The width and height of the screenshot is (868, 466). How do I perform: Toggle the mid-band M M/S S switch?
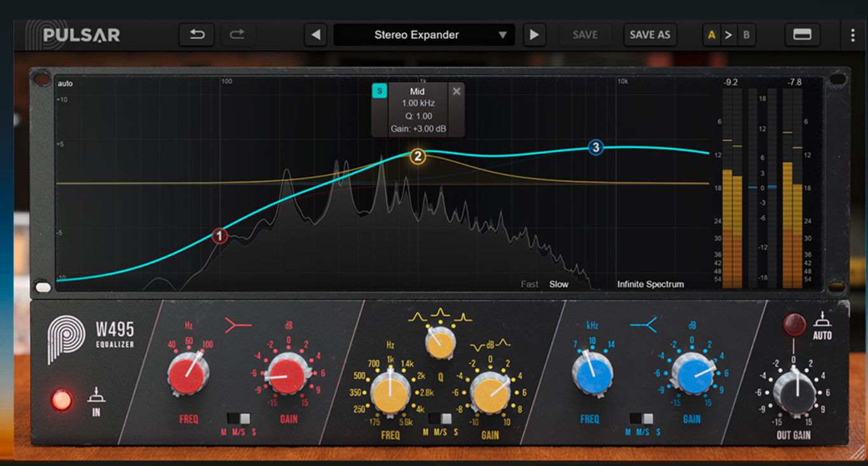(x=440, y=418)
